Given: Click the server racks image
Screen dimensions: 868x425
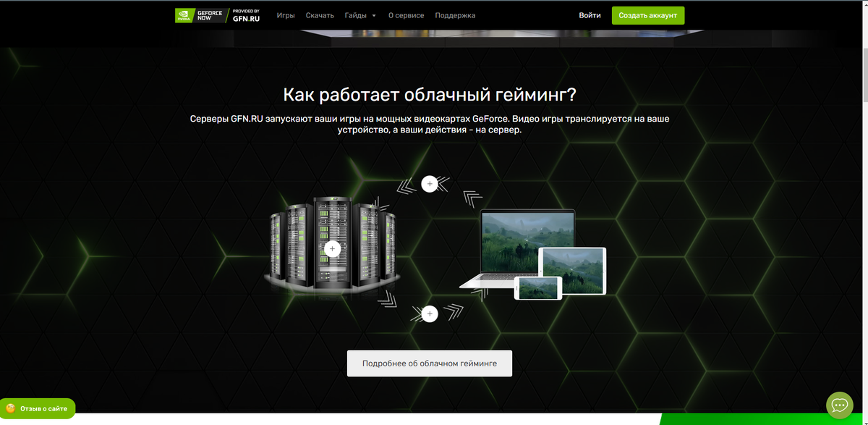Looking at the screenshot, I should tap(332, 245).
